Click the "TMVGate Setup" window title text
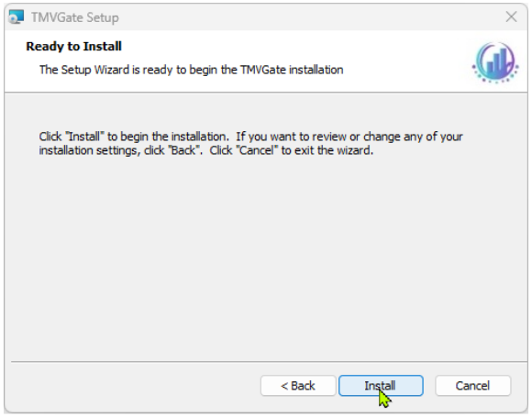Viewport: 532px width, 417px height. 75,17
